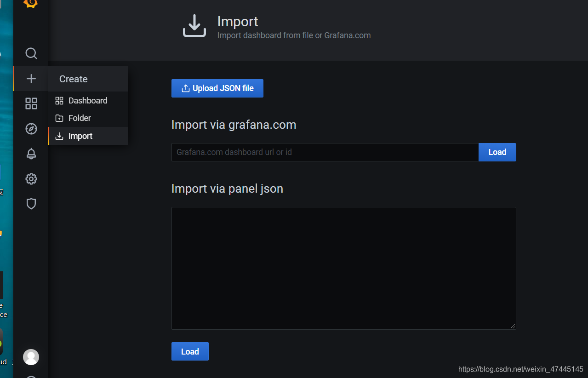The width and height of the screenshot is (588, 378).
Task: Click the large Import download icon in header
Action: [x=194, y=26]
